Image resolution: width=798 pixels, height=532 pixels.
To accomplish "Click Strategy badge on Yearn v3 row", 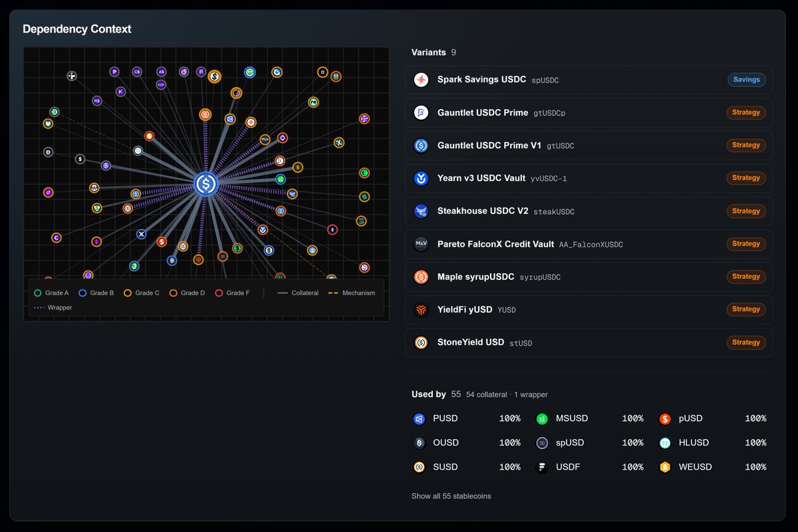I will (x=746, y=178).
